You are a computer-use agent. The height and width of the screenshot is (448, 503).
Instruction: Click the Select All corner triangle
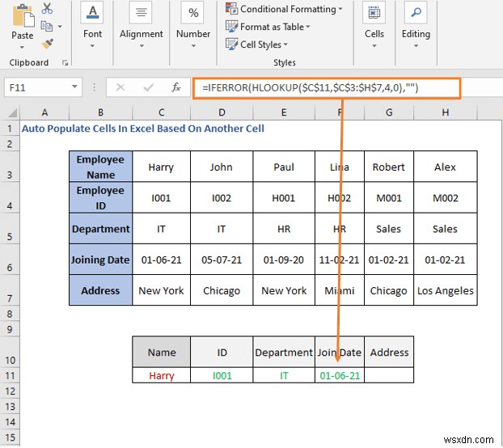point(12,113)
